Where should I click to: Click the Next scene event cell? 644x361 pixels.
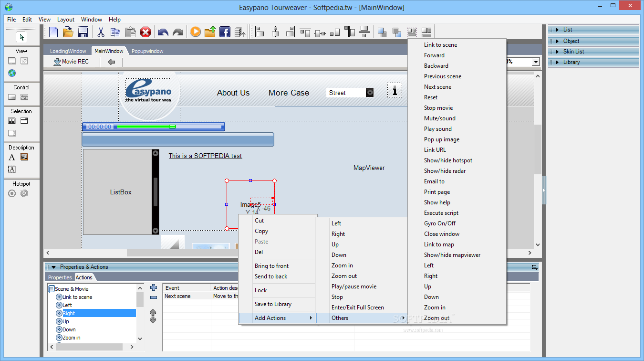pyautogui.click(x=187, y=296)
